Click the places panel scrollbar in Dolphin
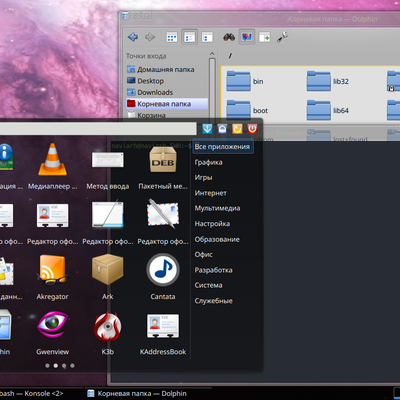This screenshot has width=400, height=400. pyautogui.click(x=212, y=87)
